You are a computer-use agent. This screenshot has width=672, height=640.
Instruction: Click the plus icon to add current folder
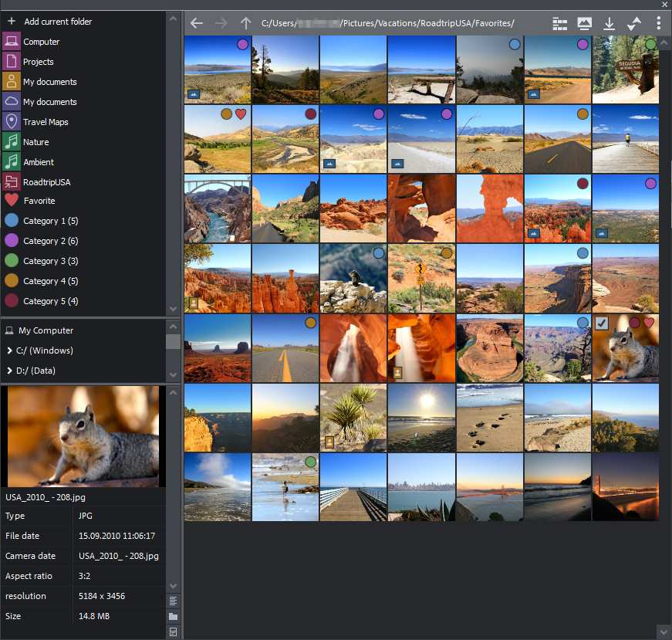pos(12,21)
